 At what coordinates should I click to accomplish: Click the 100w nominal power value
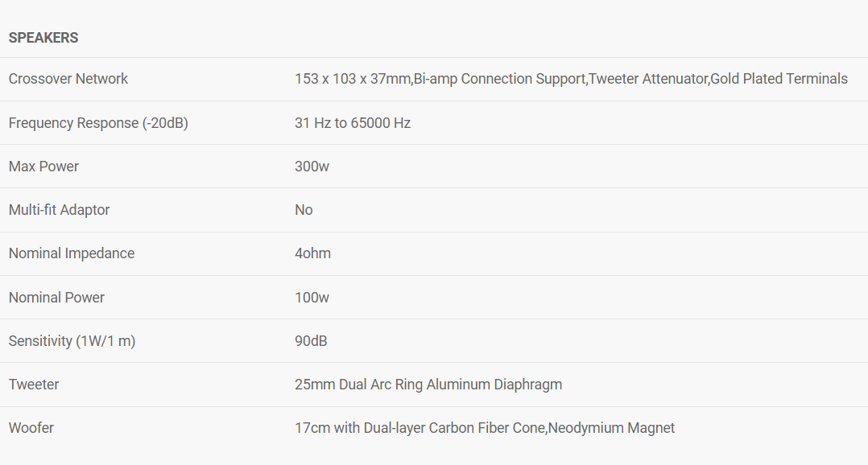(312, 298)
